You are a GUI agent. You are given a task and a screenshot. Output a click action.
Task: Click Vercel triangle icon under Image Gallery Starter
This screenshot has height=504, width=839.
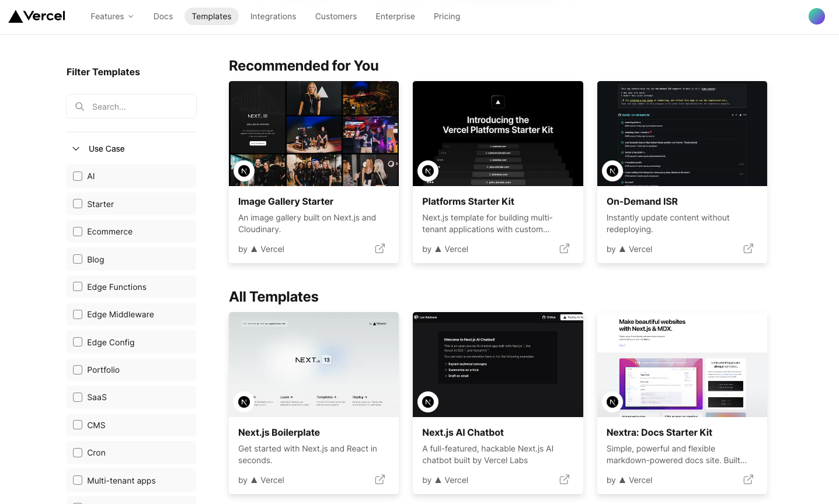[254, 249]
